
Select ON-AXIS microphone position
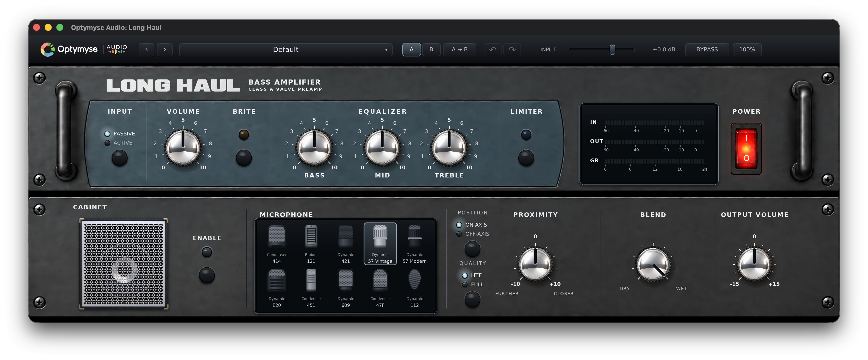pyautogui.click(x=472, y=225)
